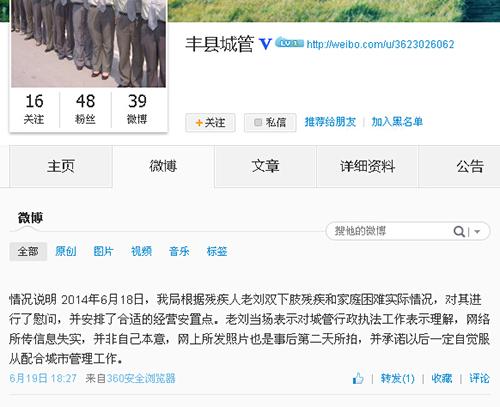Click 转发(1) repost link

pyautogui.click(x=398, y=378)
